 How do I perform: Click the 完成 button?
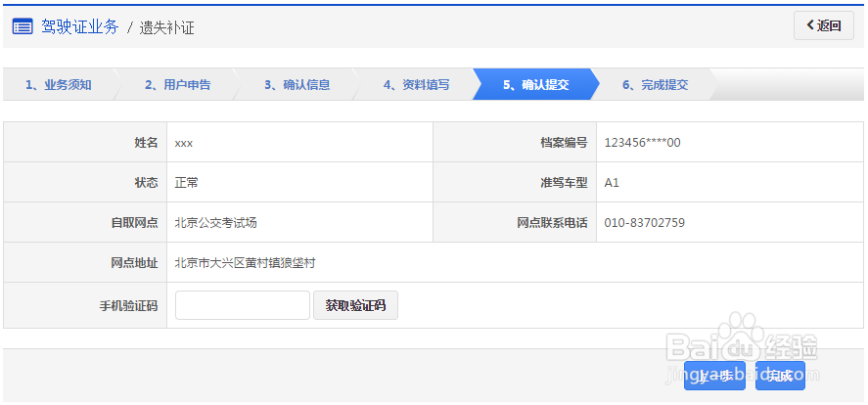(x=780, y=376)
